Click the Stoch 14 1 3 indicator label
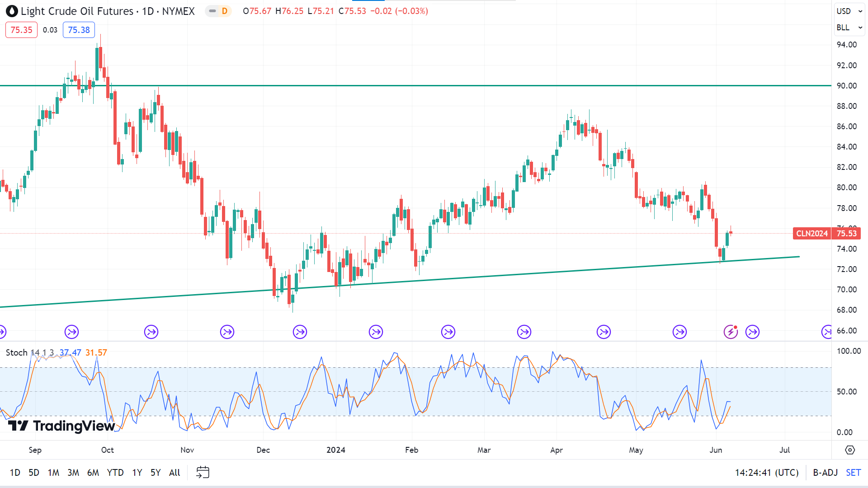This screenshot has width=868, height=488. pyautogui.click(x=30, y=352)
